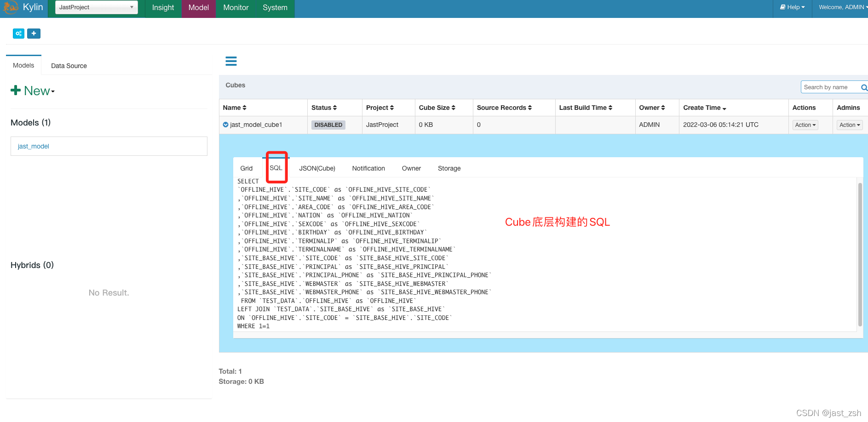Click the JastProject project cell
Viewport: 868px width, 422px height.
pos(382,125)
